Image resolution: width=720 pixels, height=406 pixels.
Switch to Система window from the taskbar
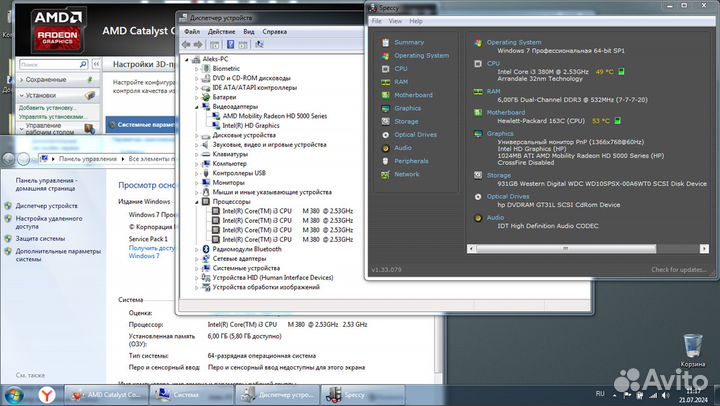tap(192, 395)
